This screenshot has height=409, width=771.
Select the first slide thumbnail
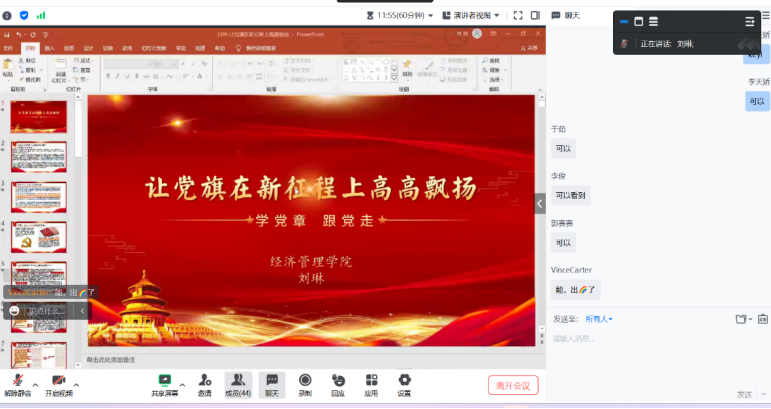pos(38,117)
